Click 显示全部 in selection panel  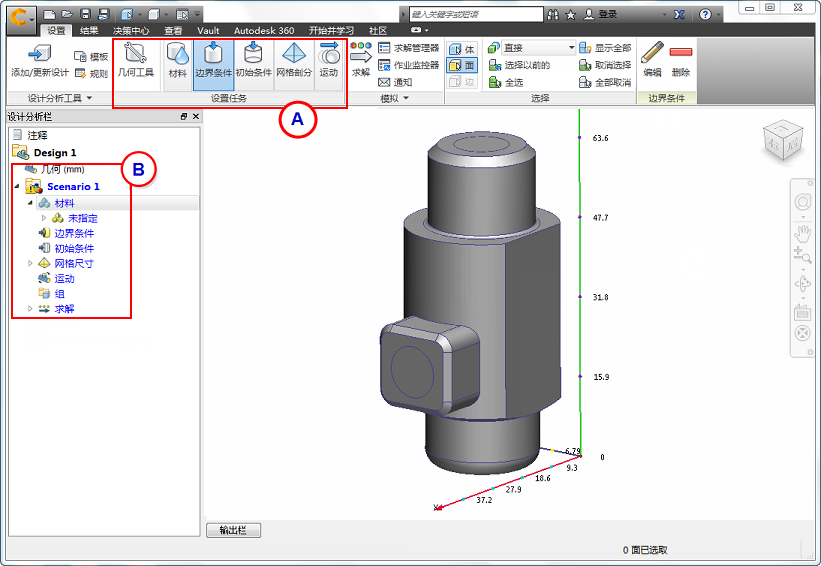(x=605, y=48)
